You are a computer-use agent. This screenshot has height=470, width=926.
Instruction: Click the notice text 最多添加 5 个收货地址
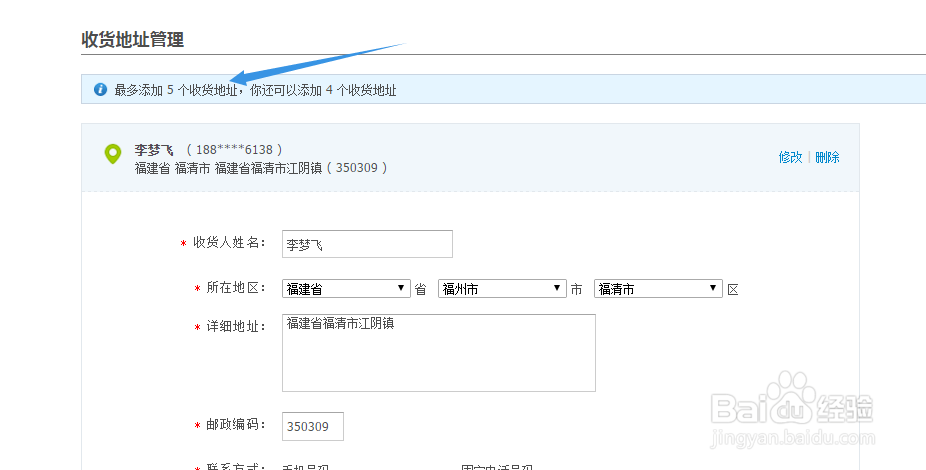(x=176, y=90)
